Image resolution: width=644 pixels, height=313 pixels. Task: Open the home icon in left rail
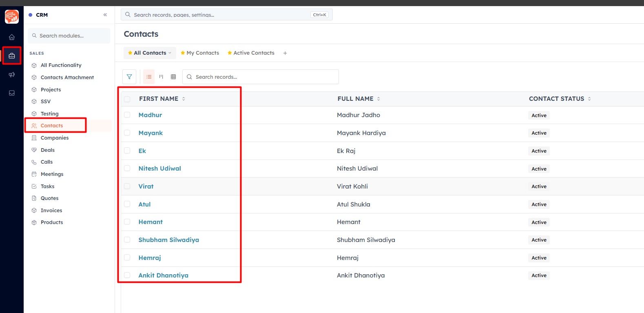tap(12, 37)
